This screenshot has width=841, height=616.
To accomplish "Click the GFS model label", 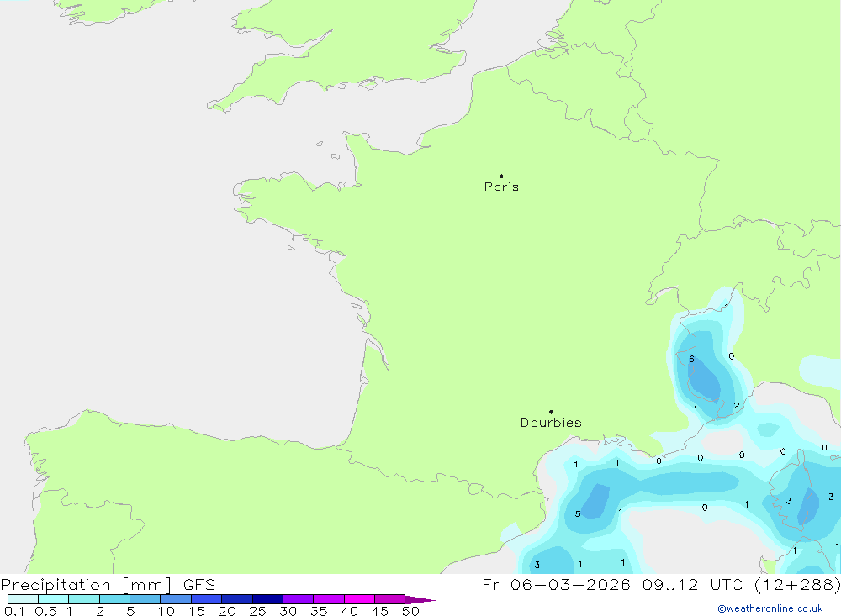I will pos(199,584).
